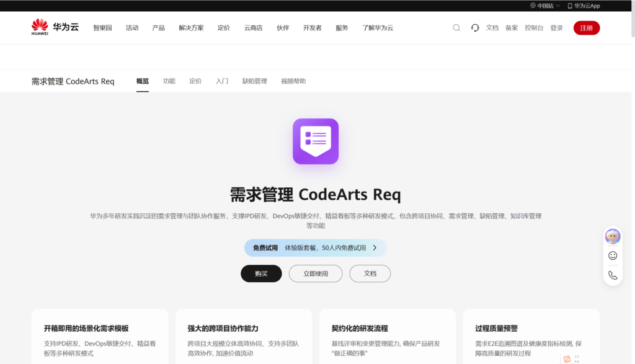The height and width of the screenshot is (364, 635).
Task: Open the 智果园 menu
Action: [102, 28]
